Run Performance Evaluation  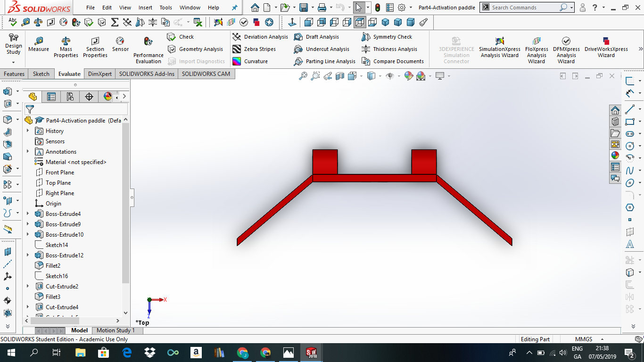pyautogui.click(x=149, y=50)
